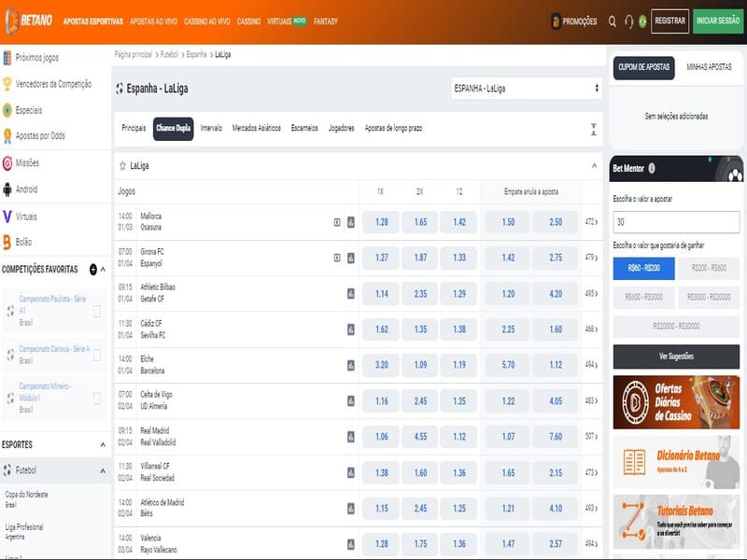Screen dimensions: 747x560
Task: Expand 479 more markets for Girona match
Action: 591,258
